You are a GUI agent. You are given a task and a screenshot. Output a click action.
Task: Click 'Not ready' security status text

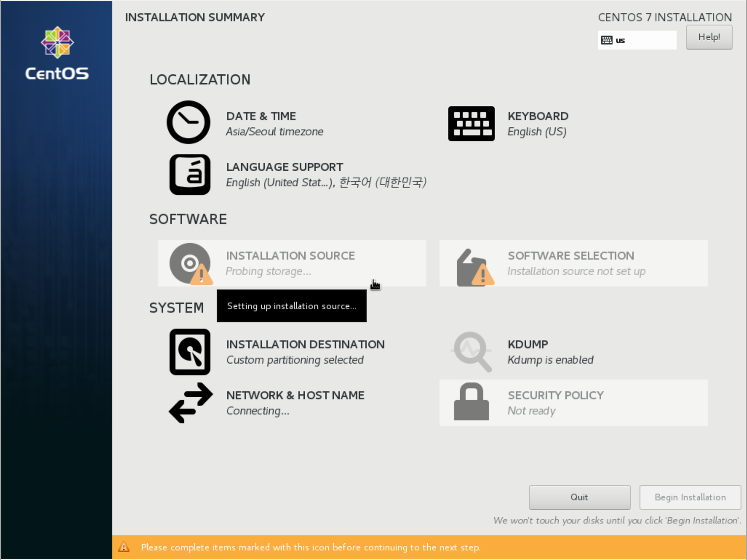pos(532,411)
